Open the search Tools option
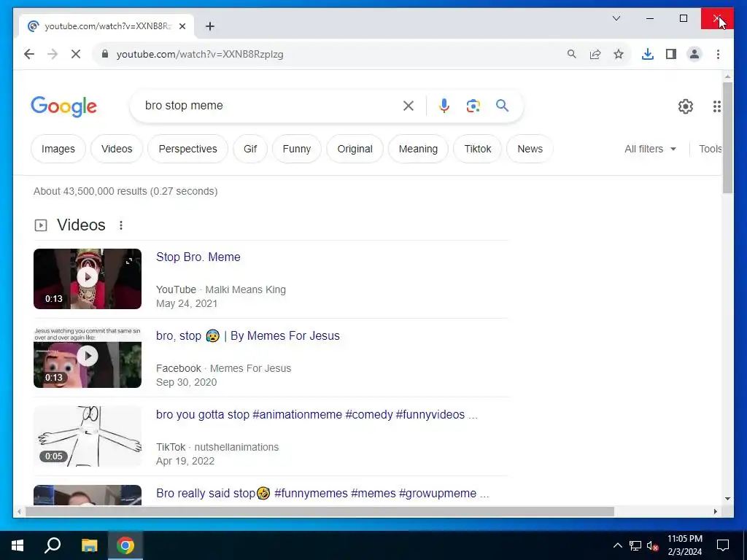Viewport: 747px width, 560px height. (710, 149)
